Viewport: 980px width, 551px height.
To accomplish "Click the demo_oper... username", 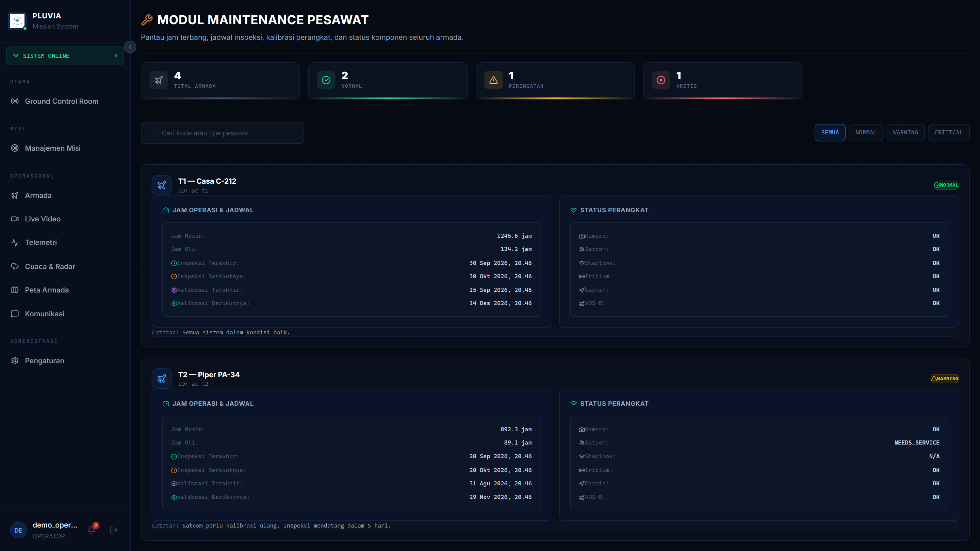I will pos(55,525).
